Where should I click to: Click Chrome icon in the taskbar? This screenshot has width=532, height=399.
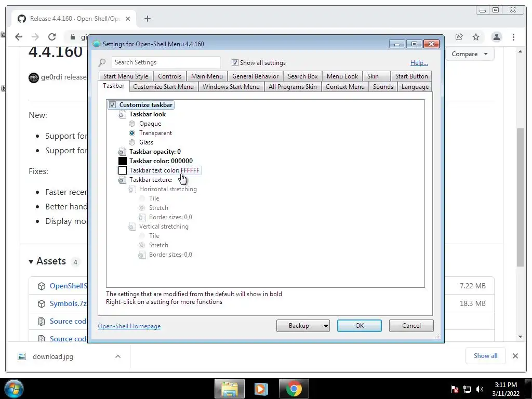click(294, 389)
